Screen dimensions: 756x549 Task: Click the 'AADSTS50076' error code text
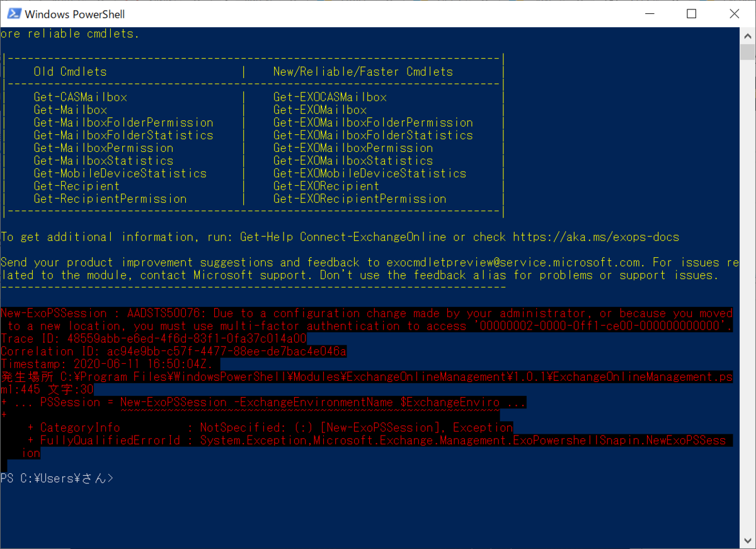[163, 313]
